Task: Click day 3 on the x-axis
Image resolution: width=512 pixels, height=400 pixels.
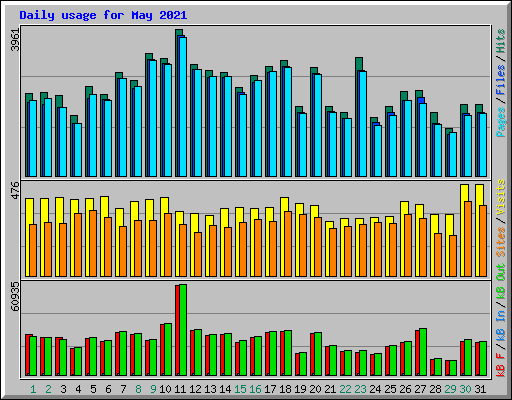Action: [x=63, y=389]
